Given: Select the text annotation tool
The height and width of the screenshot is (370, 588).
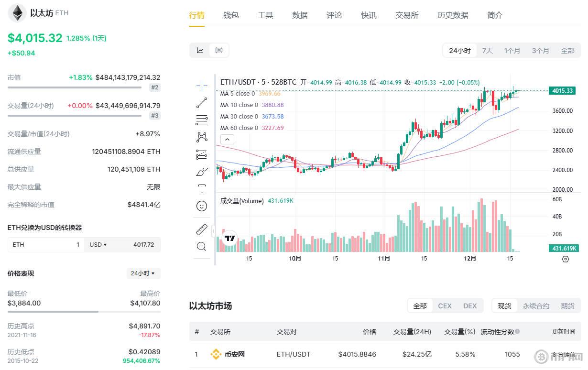Looking at the screenshot, I should [202, 189].
